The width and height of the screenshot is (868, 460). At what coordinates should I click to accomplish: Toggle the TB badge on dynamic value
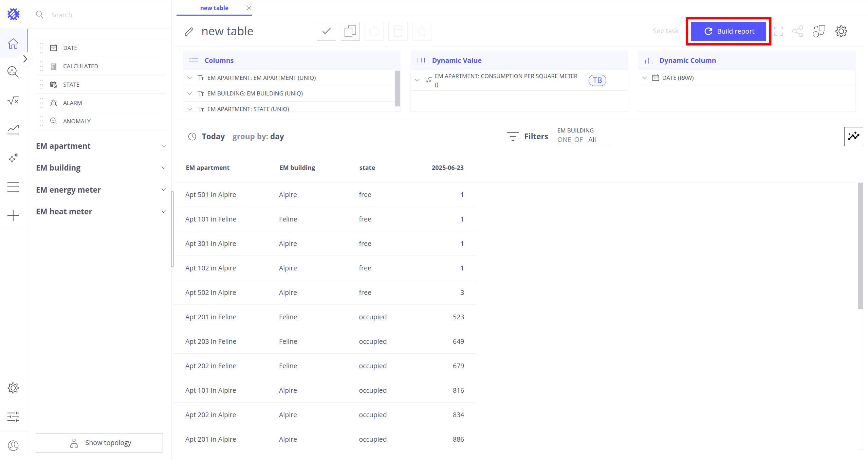pos(597,80)
